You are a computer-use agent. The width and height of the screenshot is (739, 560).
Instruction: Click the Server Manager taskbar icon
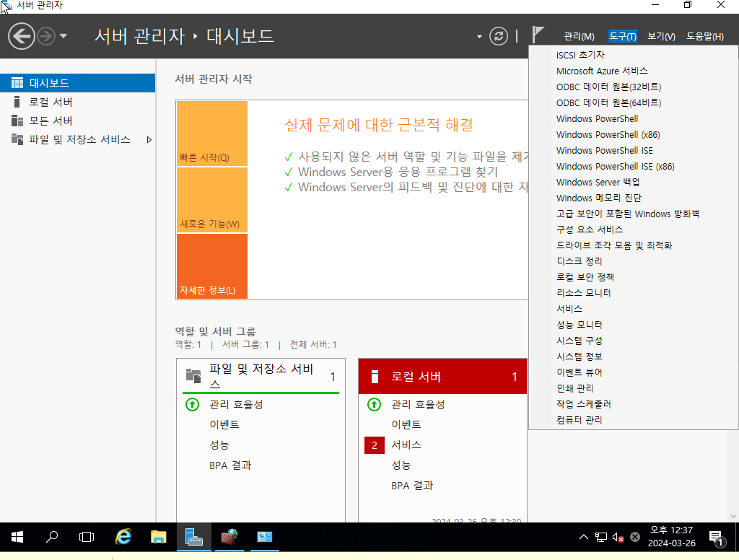tap(193, 537)
